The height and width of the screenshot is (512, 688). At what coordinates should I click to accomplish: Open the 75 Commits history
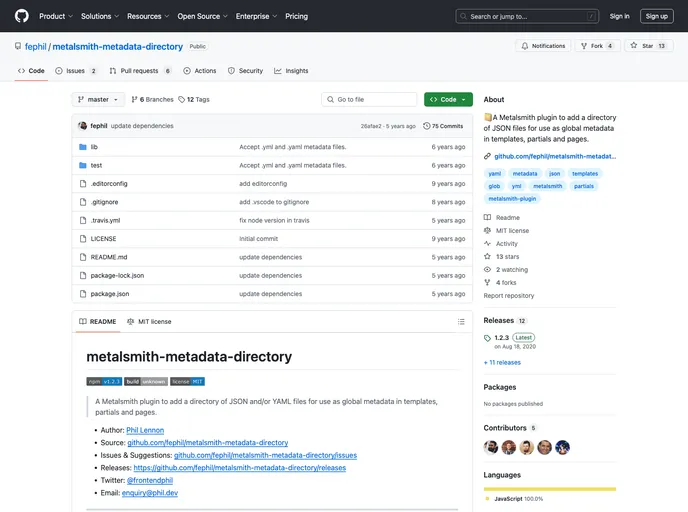pos(443,126)
